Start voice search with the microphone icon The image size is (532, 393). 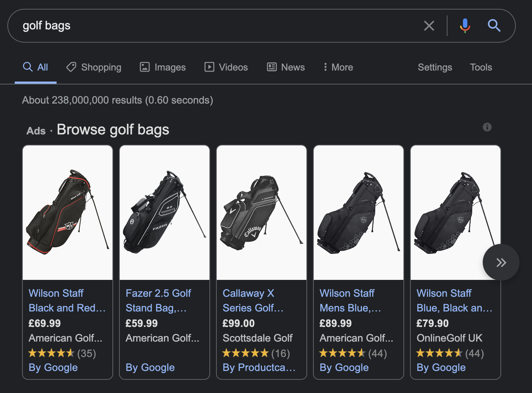(x=465, y=26)
